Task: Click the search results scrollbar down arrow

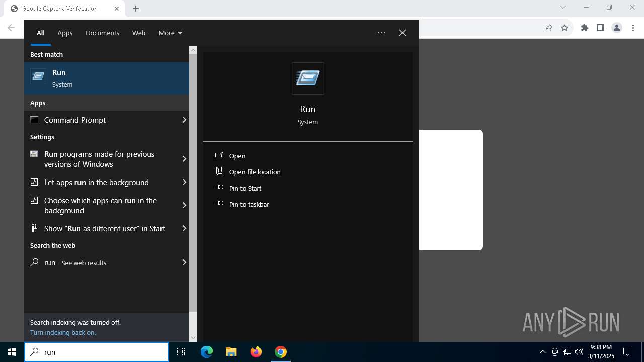Action: click(193, 338)
